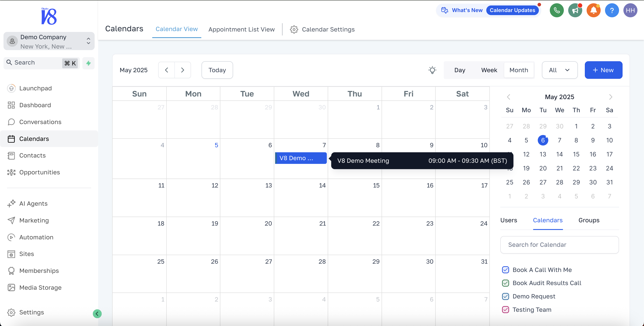The image size is (644, 326).
Task: Switch to Appointment List View tab
Action: pyautogui.click(x=241, y=29)
